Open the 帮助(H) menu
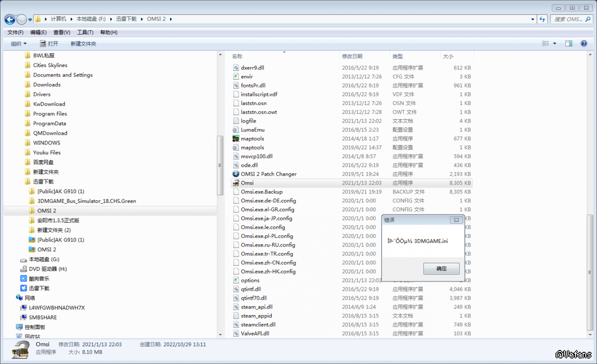597x364 pixels. click(x=109, y=32)
